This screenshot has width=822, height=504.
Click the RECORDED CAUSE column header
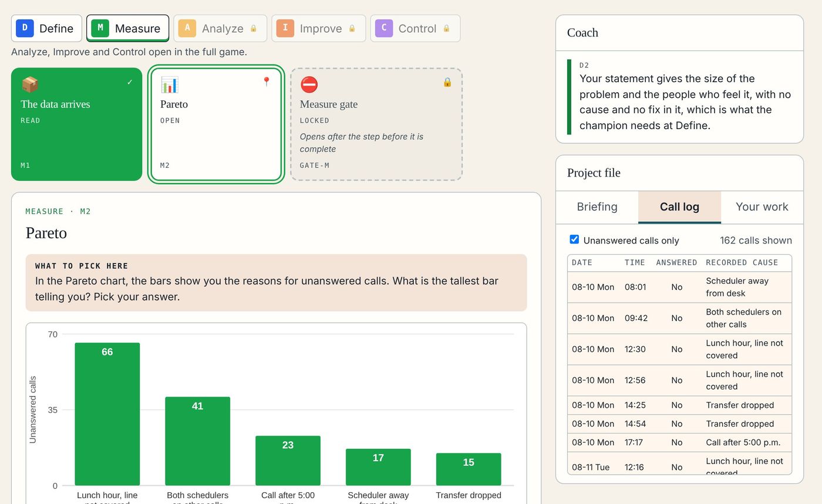(742, 262)
